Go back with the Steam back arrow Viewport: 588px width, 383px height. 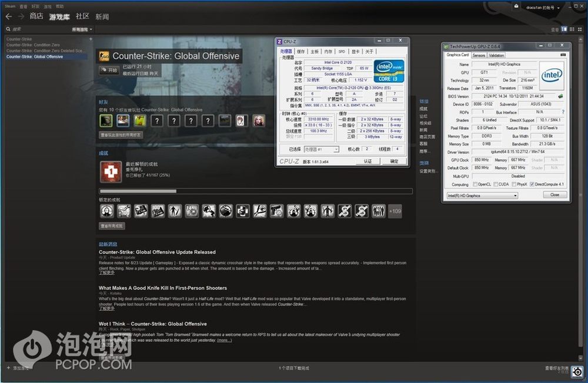pyautogui.click(x=9, y=16)
